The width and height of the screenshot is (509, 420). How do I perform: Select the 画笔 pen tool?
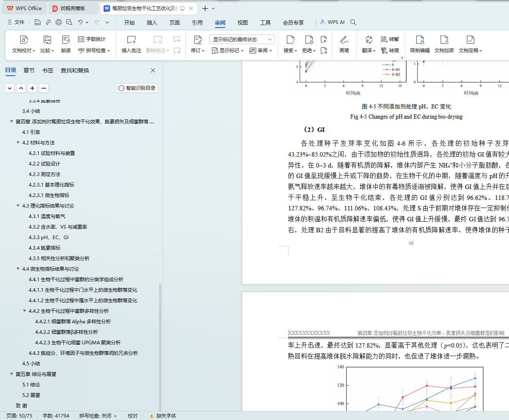344,40
